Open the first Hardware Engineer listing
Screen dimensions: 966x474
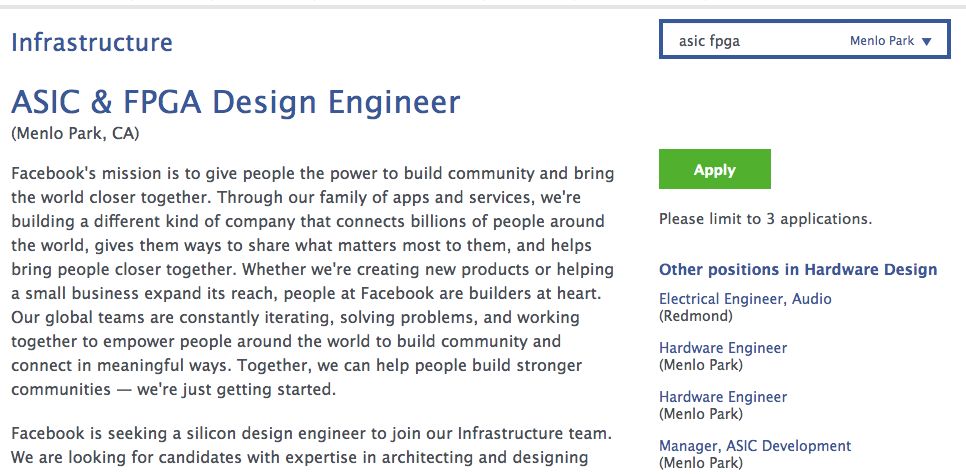click(723, 348)
